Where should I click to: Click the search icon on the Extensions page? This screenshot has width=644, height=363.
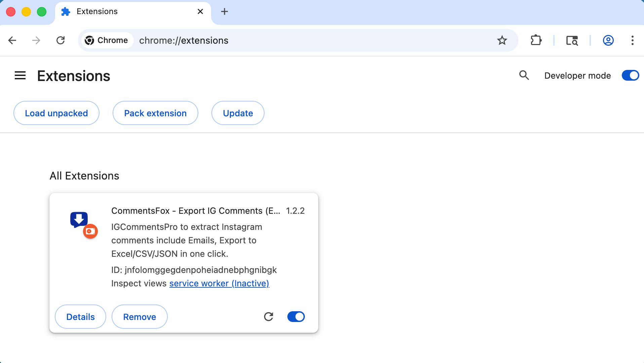point(524,75)
